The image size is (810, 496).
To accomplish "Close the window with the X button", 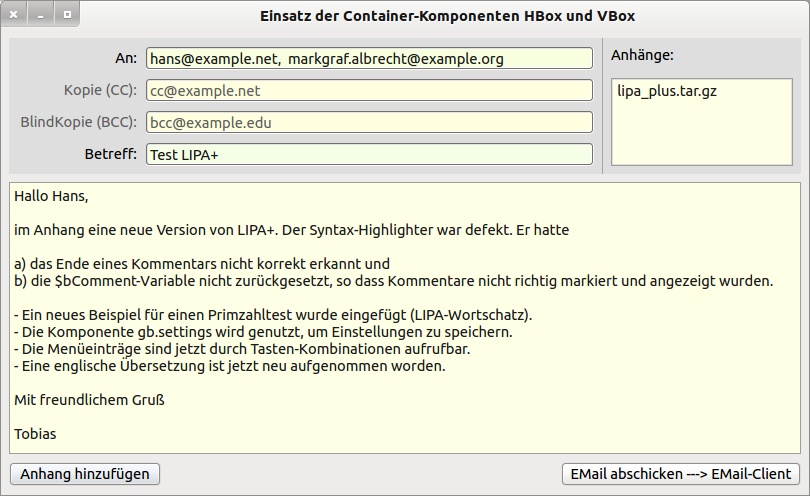I will (x=15, y=16).
